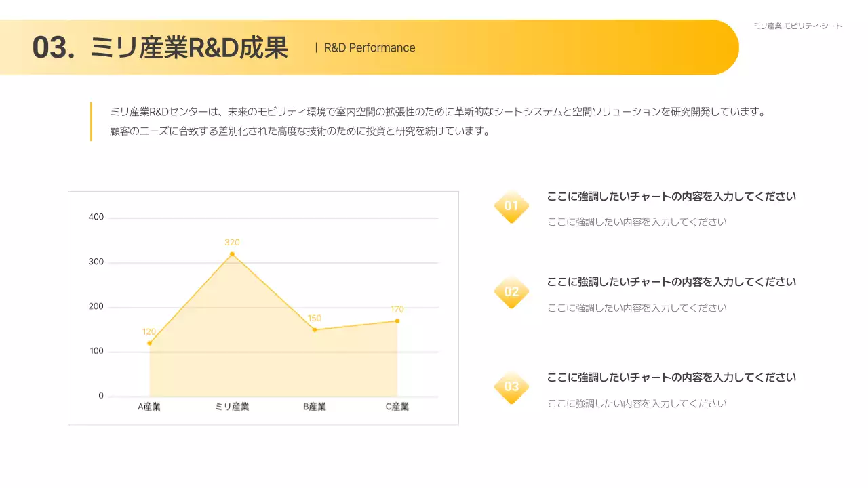Image resolution: width=868 pixels, height=488 pixels.
Task: Select the section number 03. in title
Action: point(54,48)
